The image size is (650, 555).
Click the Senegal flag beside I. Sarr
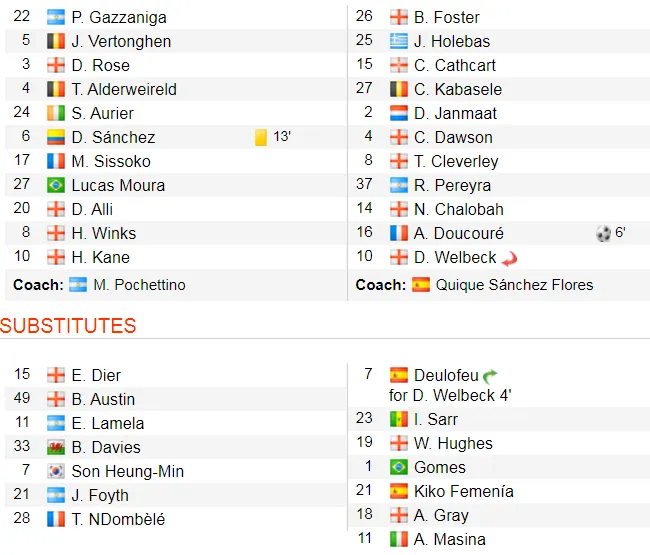(x=398, y=419)
